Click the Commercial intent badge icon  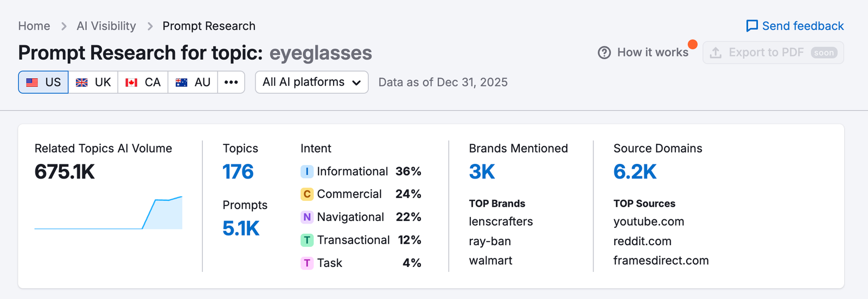[x=307, y=194]
